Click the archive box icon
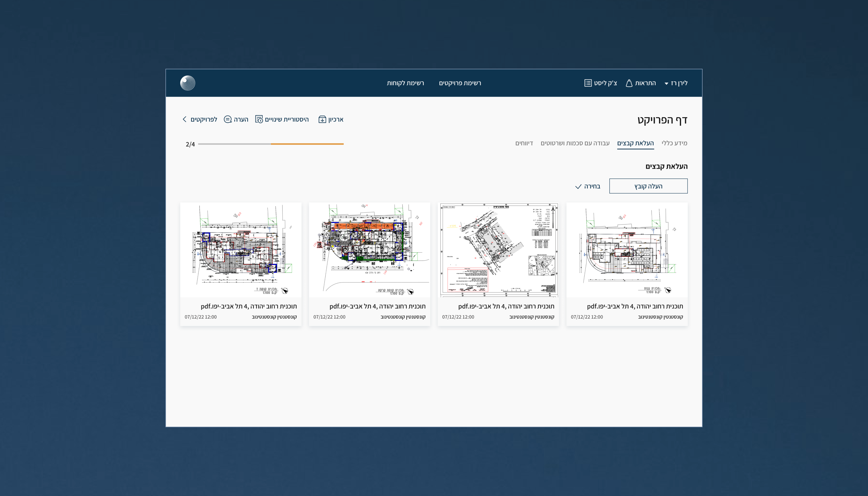Image resolution: width=868 pixels, height=496 pixels. click(x=322, y=120)
